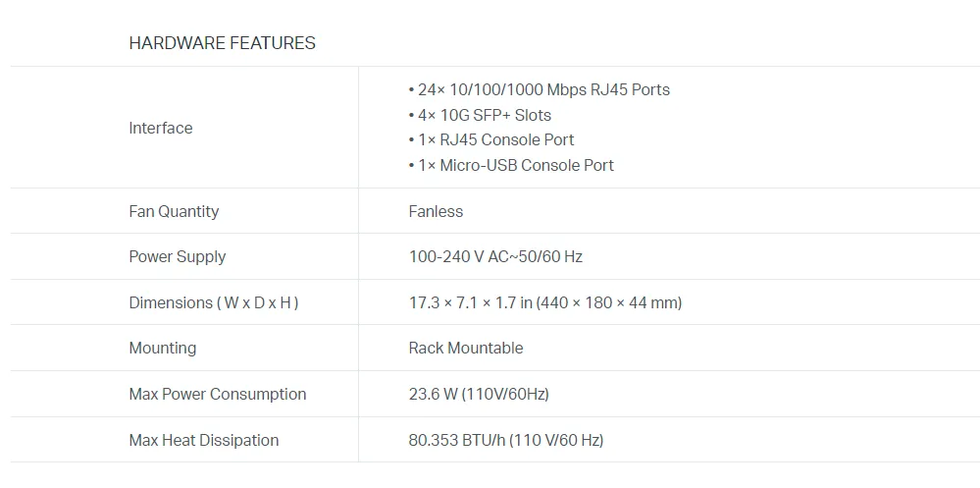Click the HARDWARE FEATURES heading
This screenshot has width=980, height=488.
[222, 43]
